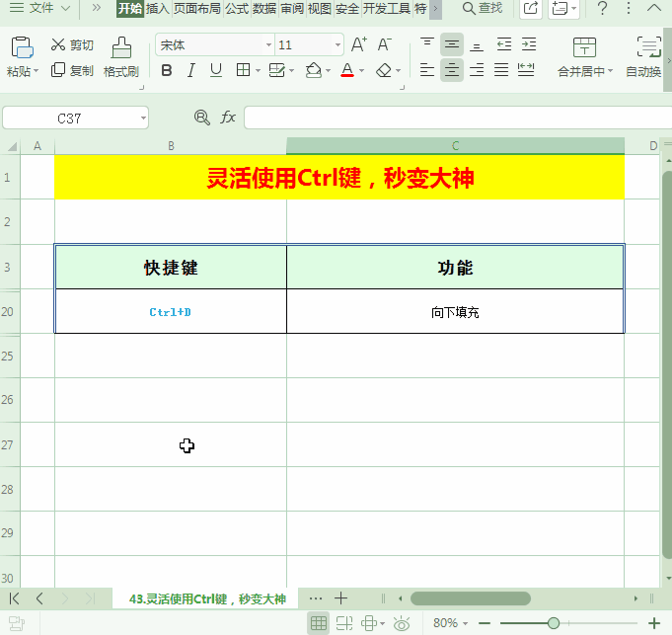Viewport: 672px width, 635px height.
Task: Switch to the 视图 tab
Action: pos(320,8)
